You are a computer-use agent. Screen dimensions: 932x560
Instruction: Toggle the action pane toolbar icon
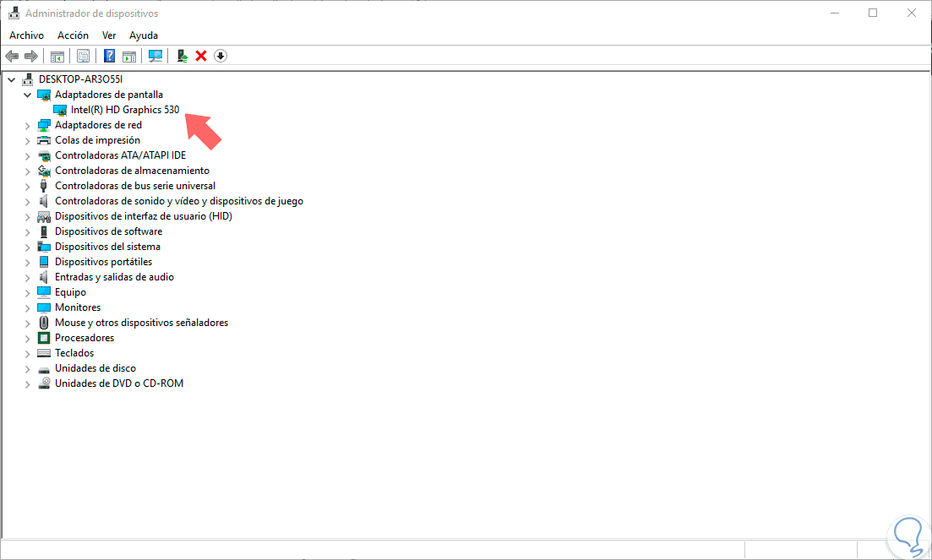[129, 57]
